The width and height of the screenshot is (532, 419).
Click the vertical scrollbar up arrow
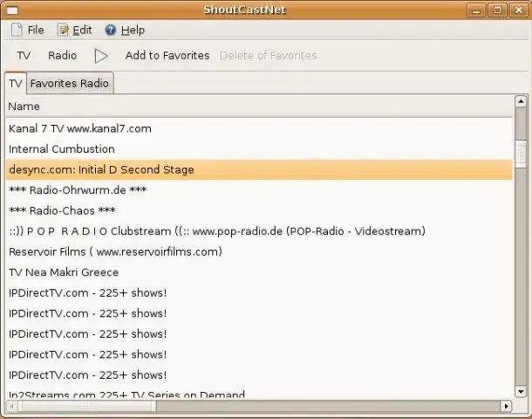coord(521,101)
